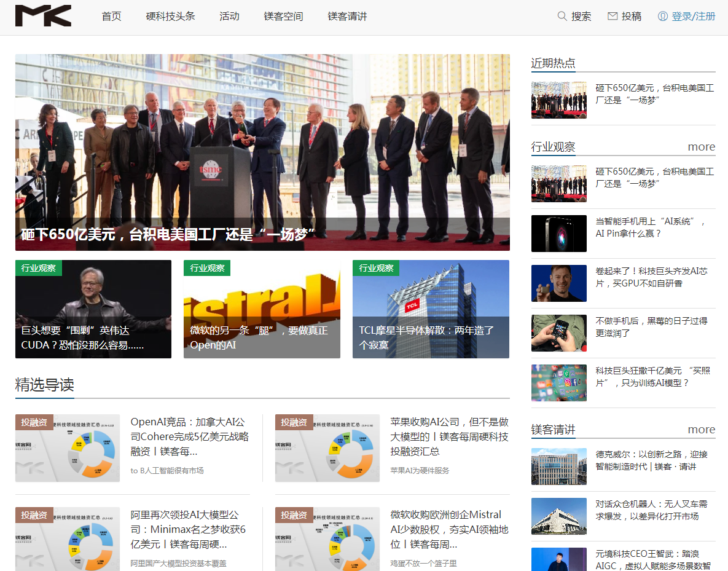
Task: Open the 行业观察 thumbnail for the 台积电 article
Action: [x=559, y=184]
